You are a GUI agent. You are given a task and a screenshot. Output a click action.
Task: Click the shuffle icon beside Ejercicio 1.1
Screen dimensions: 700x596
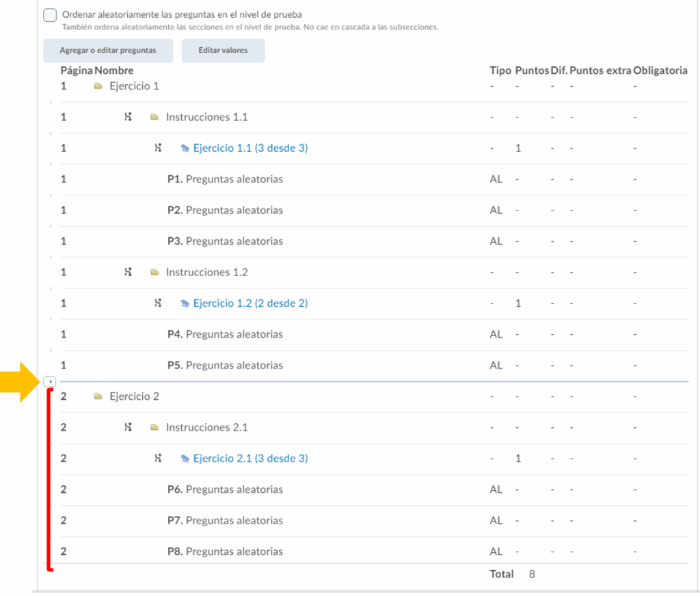159,148
